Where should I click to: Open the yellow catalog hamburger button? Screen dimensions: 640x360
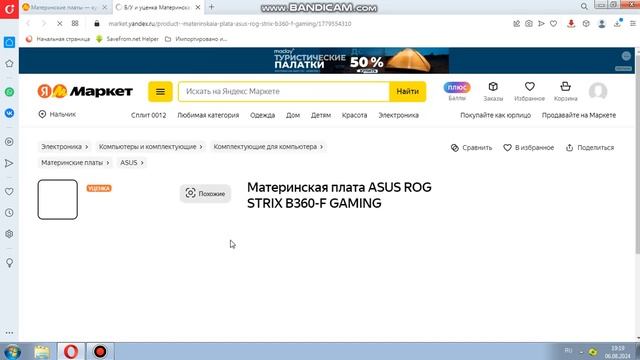[160, 91]
